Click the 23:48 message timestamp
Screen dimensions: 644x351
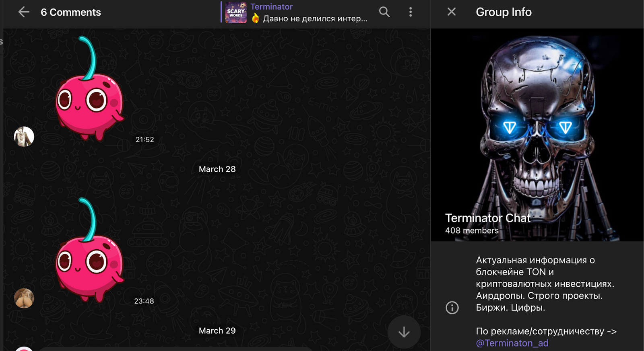144,301
